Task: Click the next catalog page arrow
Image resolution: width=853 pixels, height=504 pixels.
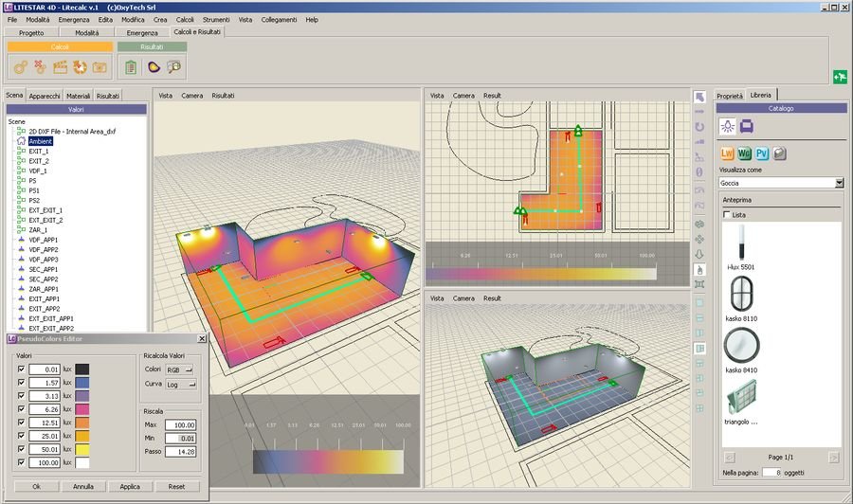Action: click(833, 458)
